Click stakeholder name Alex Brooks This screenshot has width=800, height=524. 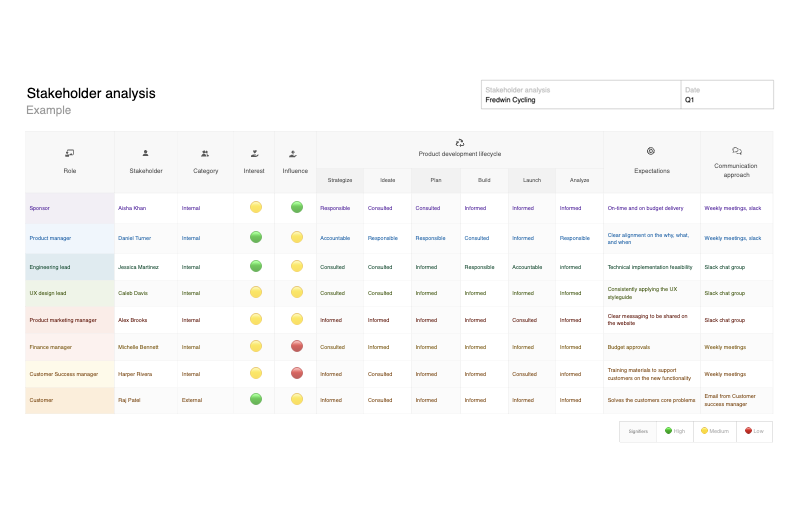(133, 320)
